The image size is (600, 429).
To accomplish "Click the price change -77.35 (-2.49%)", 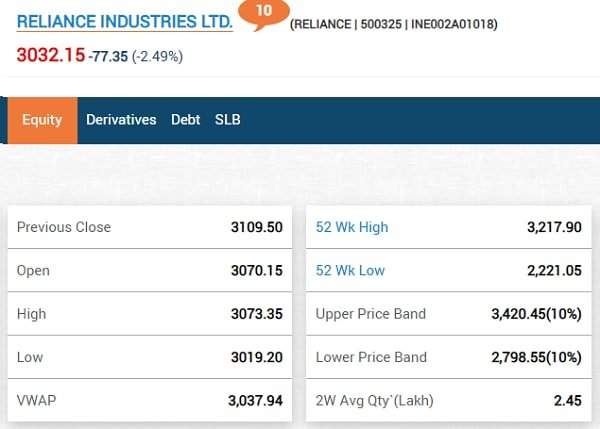I will tap(135, 57).
